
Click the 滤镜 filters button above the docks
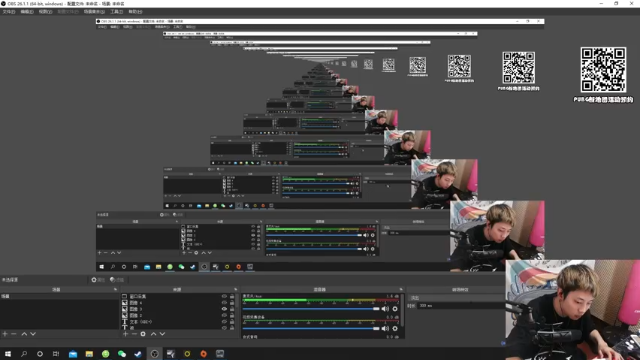click(x=117, y=280)
